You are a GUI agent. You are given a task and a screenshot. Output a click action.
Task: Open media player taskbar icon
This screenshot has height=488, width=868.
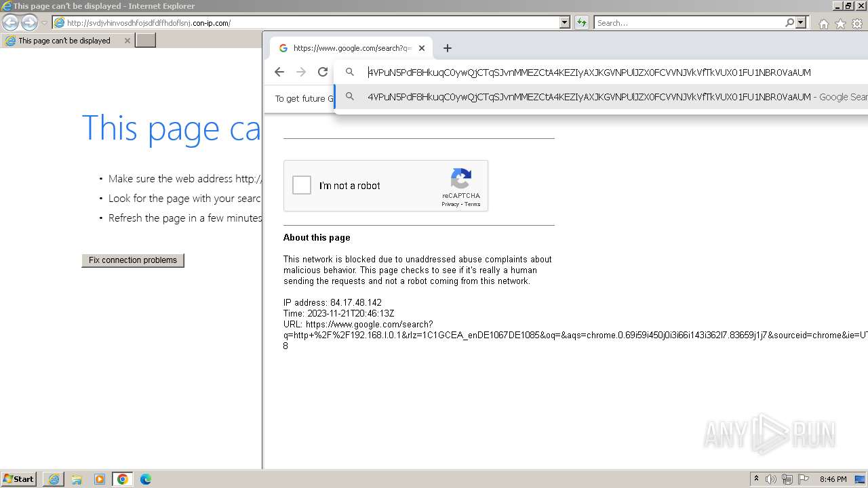click(x=100, y=479)
